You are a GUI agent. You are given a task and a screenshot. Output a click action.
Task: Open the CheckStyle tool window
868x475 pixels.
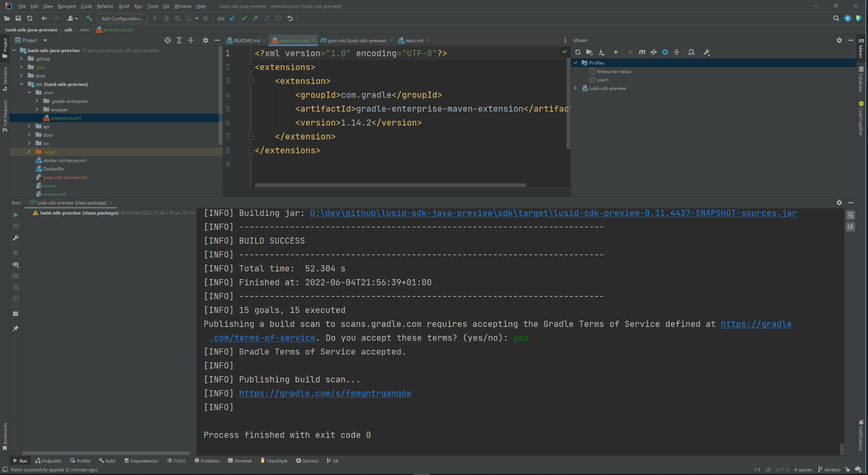pyautogui.click(x=274, y=461)
